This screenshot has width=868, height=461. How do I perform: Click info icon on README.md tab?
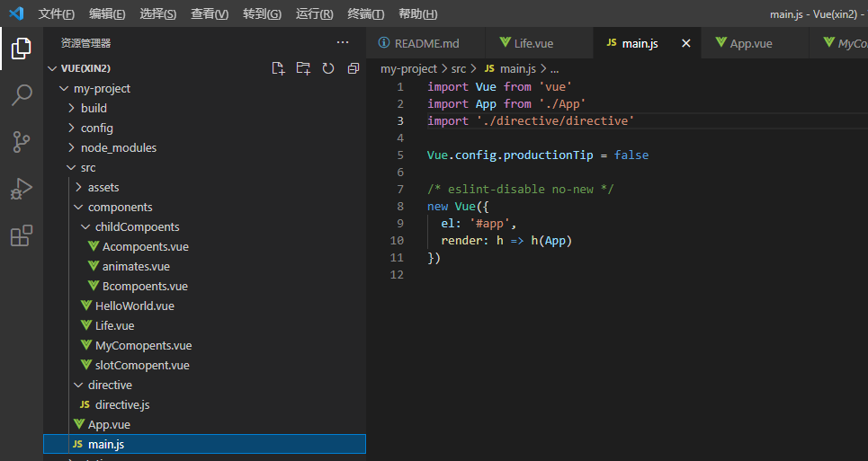pos(383,42)
